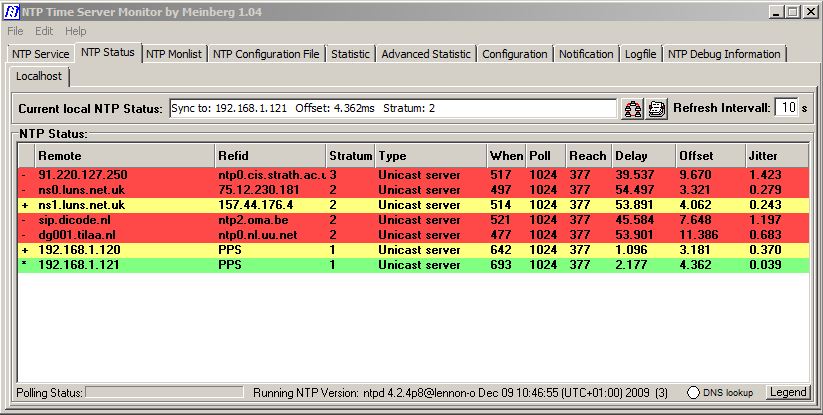Select the 192.168.1.120 server row
The image size is (823, 415).
[414, 250]
